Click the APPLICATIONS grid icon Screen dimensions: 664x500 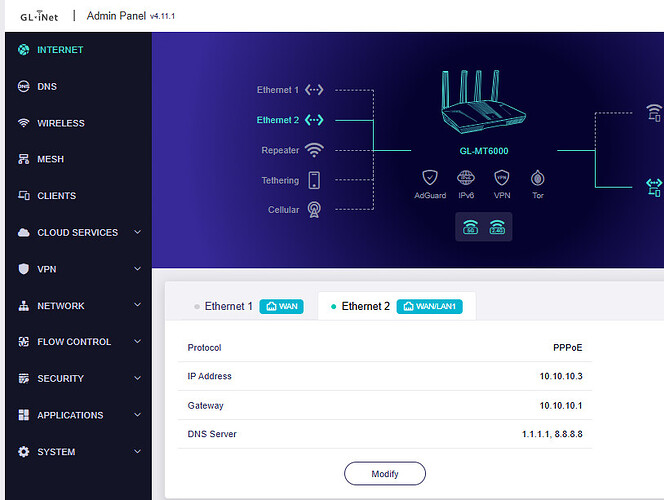[24, 415]
